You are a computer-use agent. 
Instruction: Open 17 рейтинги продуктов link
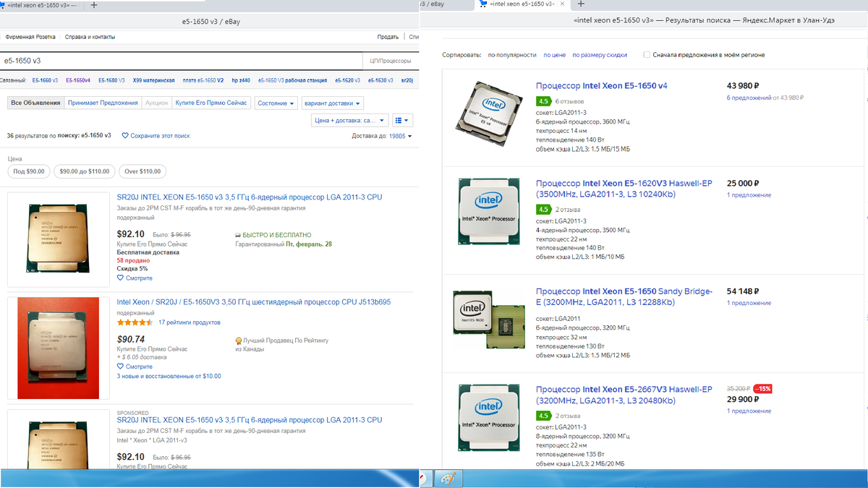coord(190,322)
